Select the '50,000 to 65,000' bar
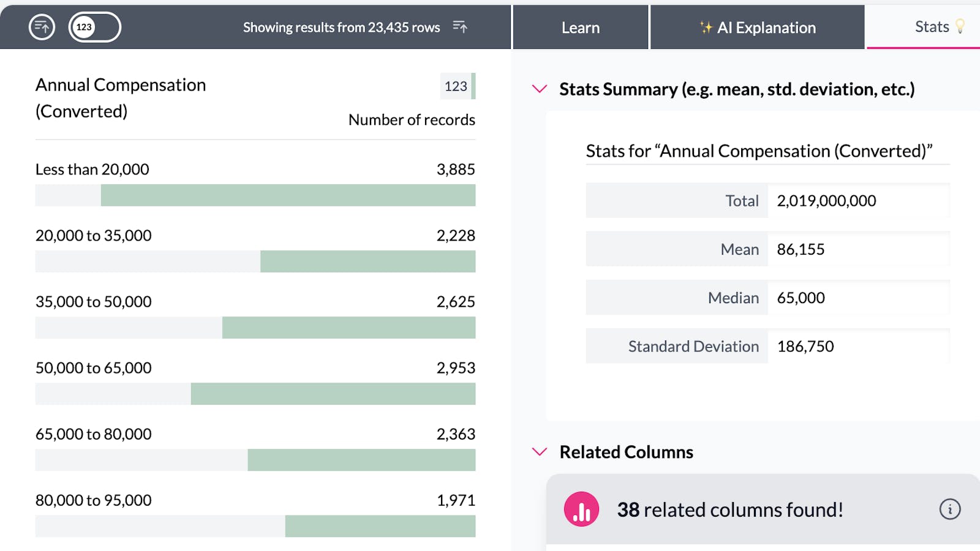Screen dimensions: 980x551 pyautogui.click(x=333, y=394)
